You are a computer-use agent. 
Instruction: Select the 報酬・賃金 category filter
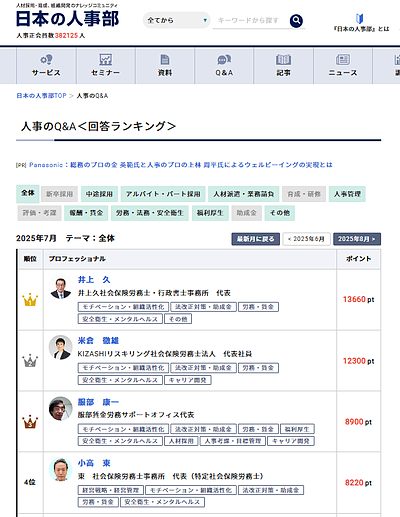click(x=86, y=213)
